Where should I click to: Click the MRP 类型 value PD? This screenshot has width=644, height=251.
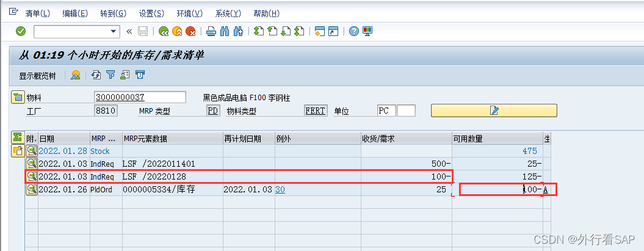tap(213, 111)
